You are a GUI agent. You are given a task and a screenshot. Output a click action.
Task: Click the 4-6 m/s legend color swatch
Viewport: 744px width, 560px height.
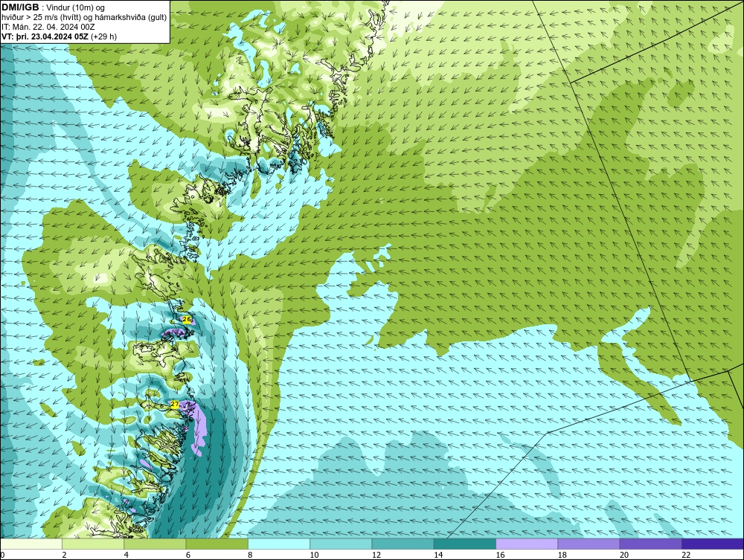(155, 544)
